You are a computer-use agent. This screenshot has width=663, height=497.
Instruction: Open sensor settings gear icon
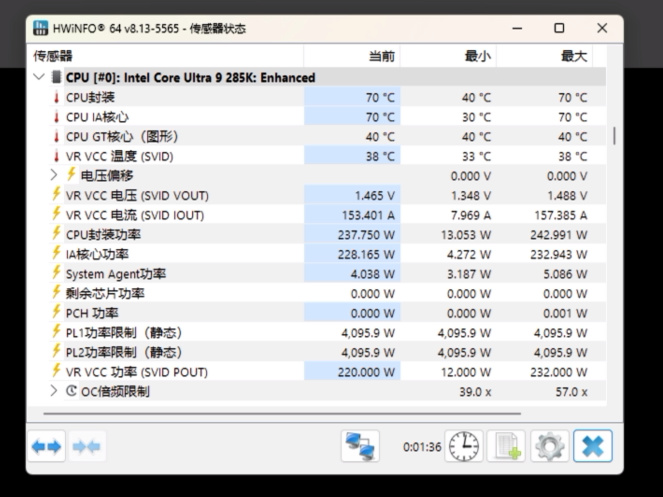point(549,446)
